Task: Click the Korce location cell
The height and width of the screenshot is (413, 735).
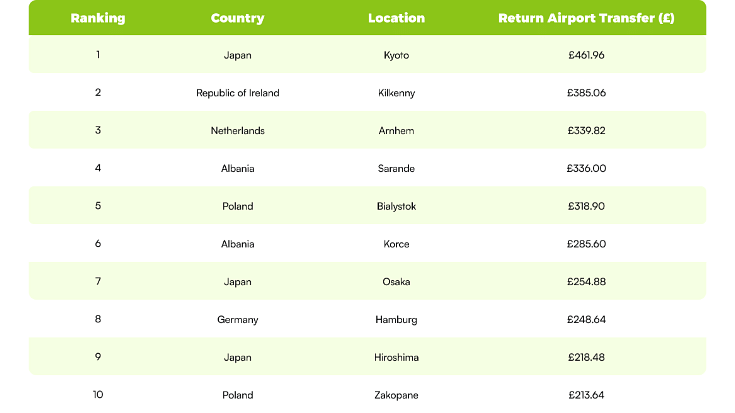Action: (397, 244)
